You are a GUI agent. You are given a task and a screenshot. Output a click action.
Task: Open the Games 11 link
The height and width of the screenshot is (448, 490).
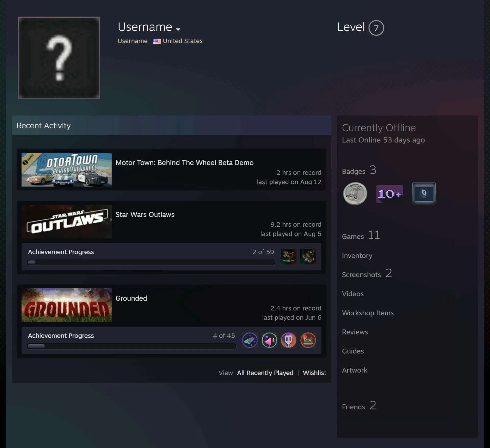coord(361,235)
